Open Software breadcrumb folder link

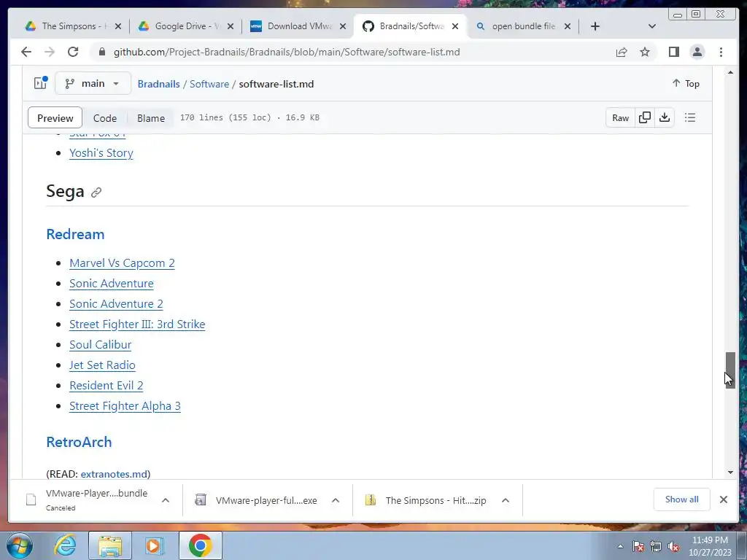[x=209, y=84]
